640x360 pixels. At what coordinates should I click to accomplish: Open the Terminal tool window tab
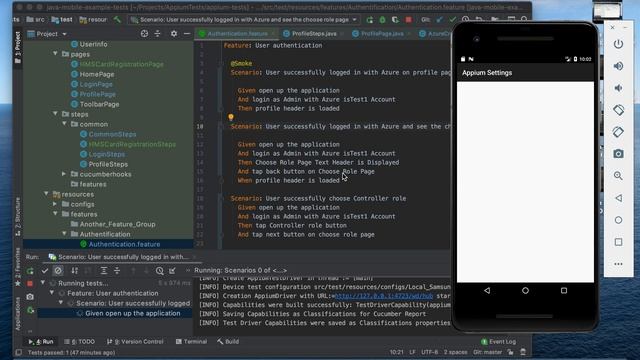tap(191, 342)
